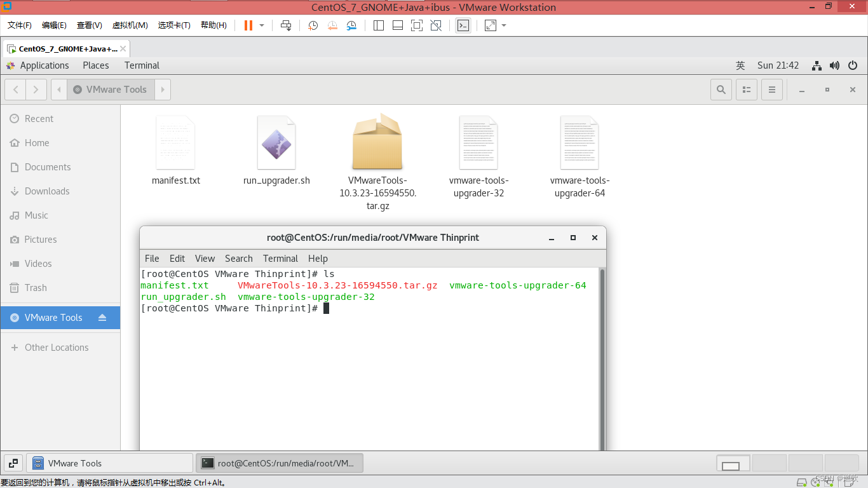Viewport: 868px width, 488px height.
Task: Open the GNOME Applications menu
Action: pyautogui.click(x=37, y=65)
